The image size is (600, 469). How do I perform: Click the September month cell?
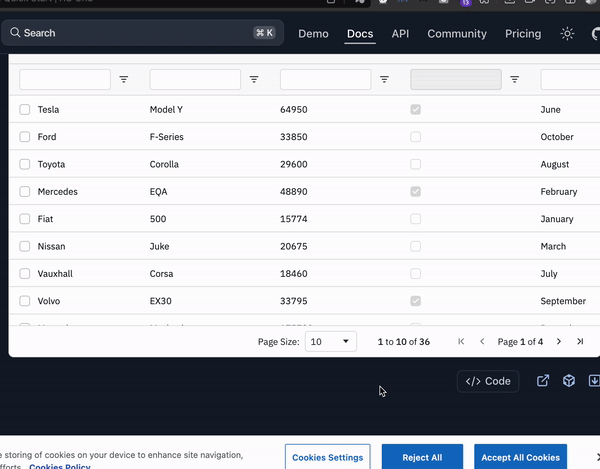[563, 301]
